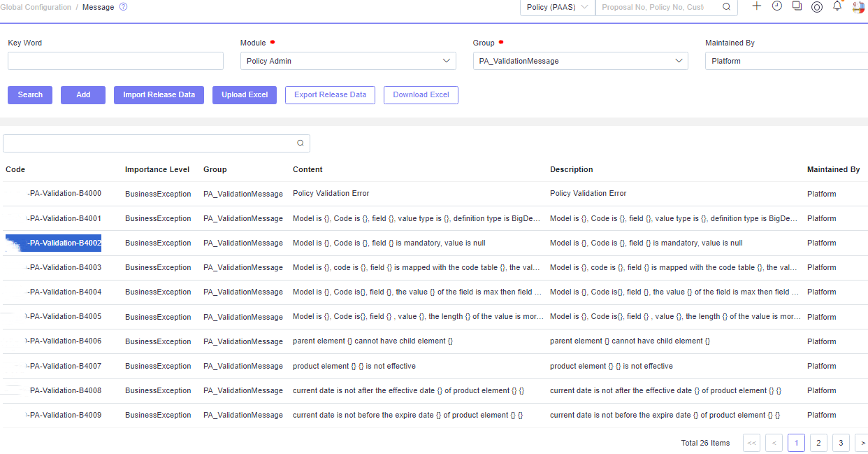868x454 pixels.
Task: Open the notifications bell
Action: [837, 6]
